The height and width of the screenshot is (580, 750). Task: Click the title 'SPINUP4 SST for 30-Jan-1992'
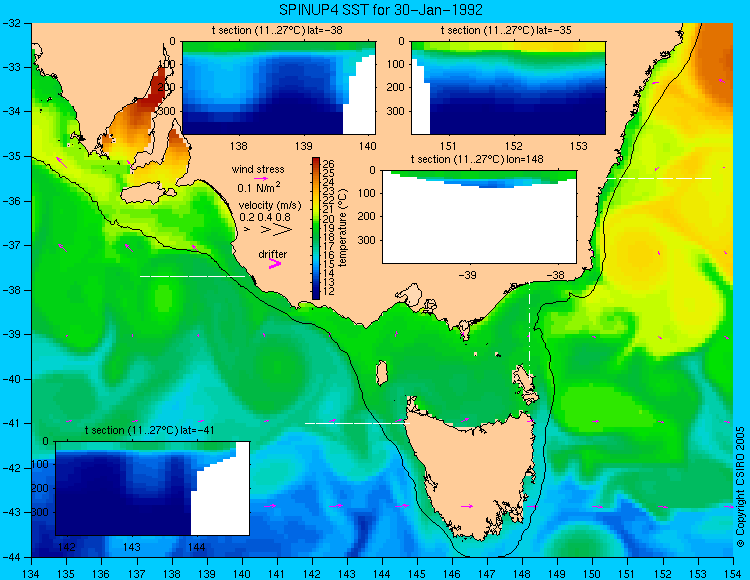click(381, 10)
